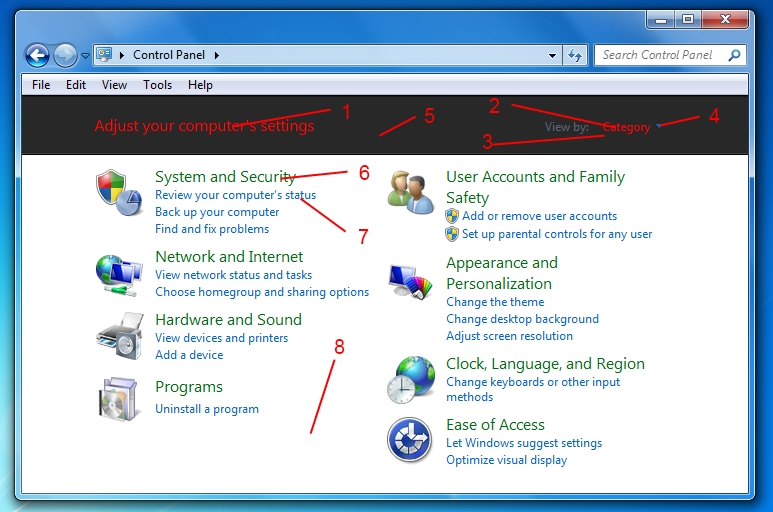Screen dimensions: 773x512
Task: Open Appearance and Personalization category
Action: coord(502,273)
